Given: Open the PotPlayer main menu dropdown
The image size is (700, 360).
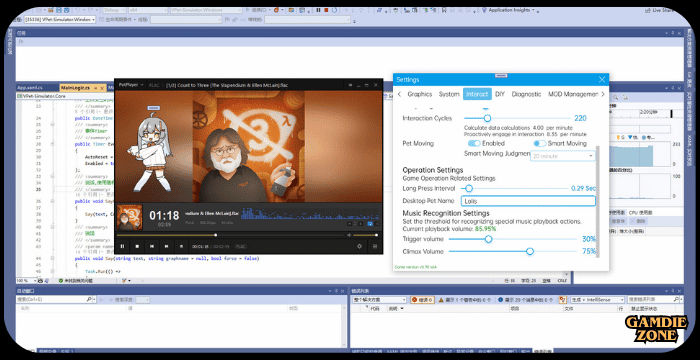Looking at the screenshot, I should [x=131, y=84].
